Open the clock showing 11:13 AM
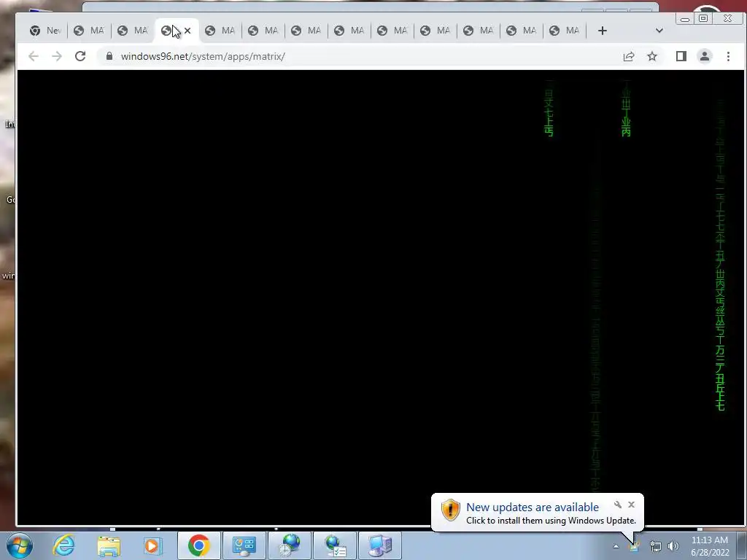The height and width of the screenshot is (560, 747). pos(710,546)
